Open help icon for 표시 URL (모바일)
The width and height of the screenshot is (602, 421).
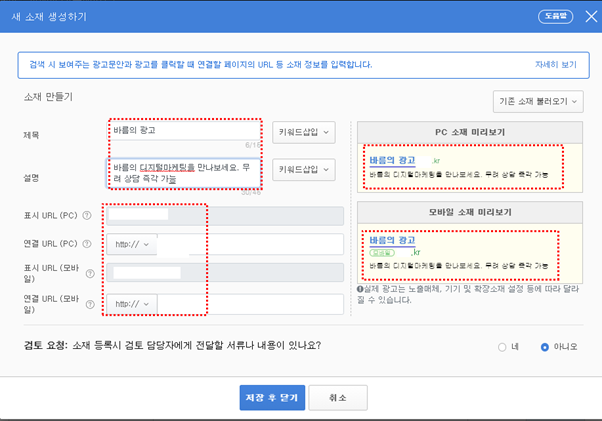(90, 274)
